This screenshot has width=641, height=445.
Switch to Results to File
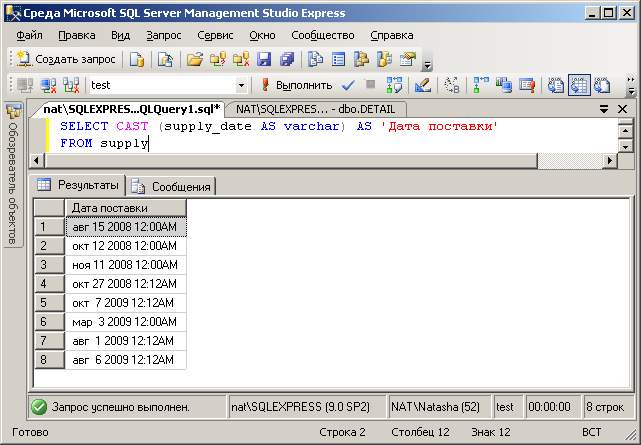[602, 85]
